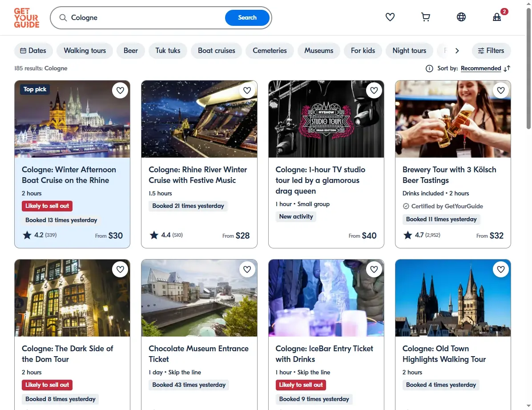Open Chocolate Museum Entrance Ticket title
532x410 pixels.
click(198, 354)
